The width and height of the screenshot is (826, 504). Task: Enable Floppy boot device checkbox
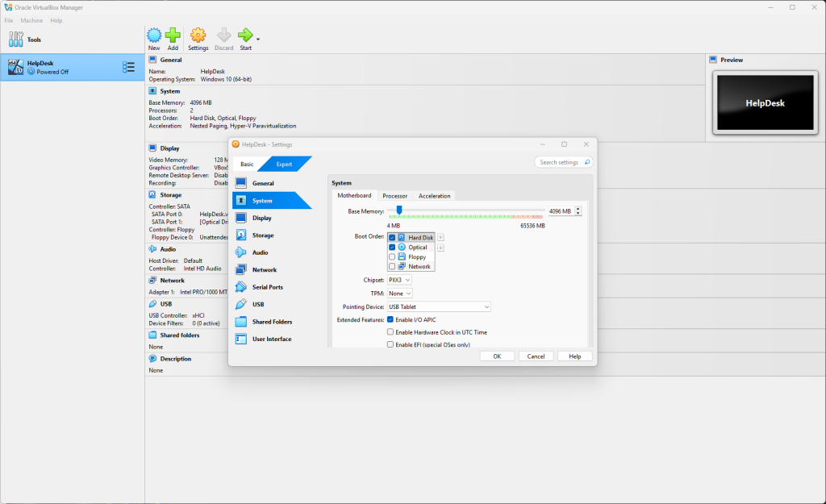pos(392,257)
